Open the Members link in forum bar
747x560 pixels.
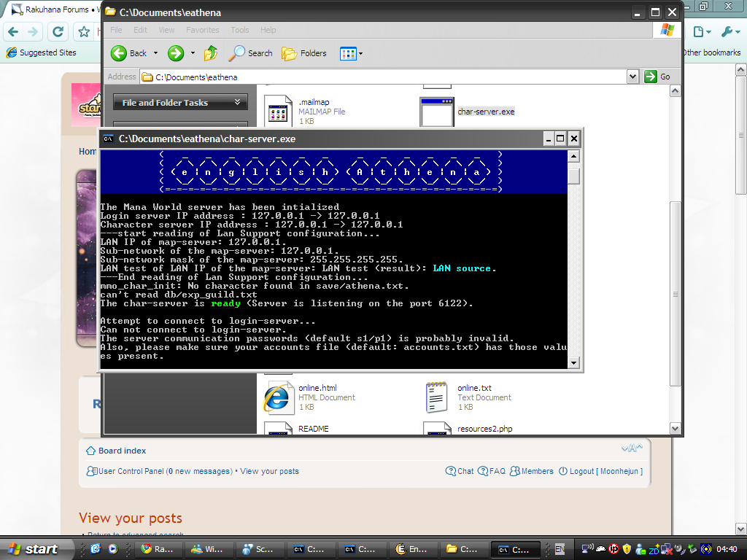coord(537,471)
